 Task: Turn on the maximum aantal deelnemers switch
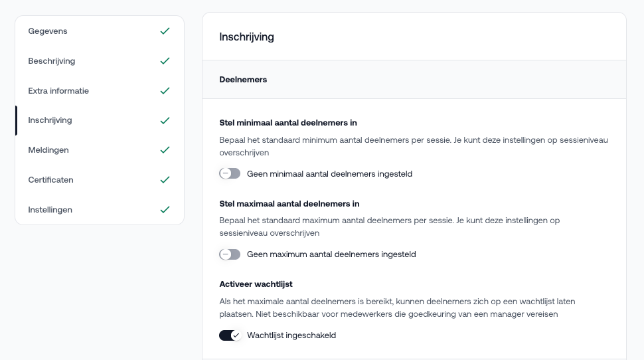click(230, 254)
